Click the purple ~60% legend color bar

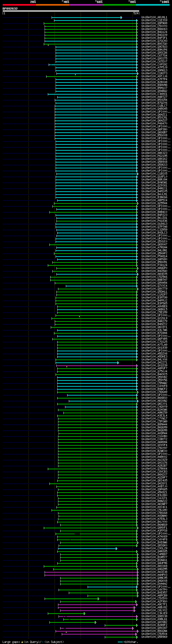point(86,5)
